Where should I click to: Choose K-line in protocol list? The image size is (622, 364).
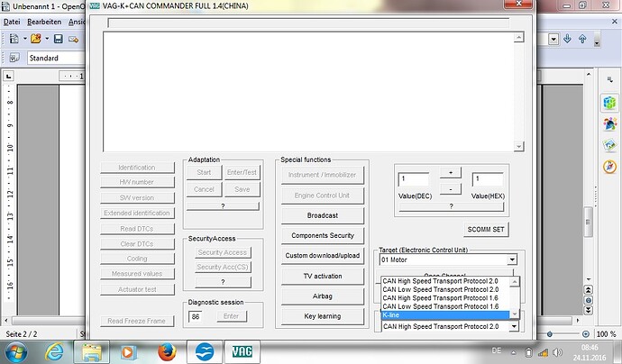tap(445, 315)
